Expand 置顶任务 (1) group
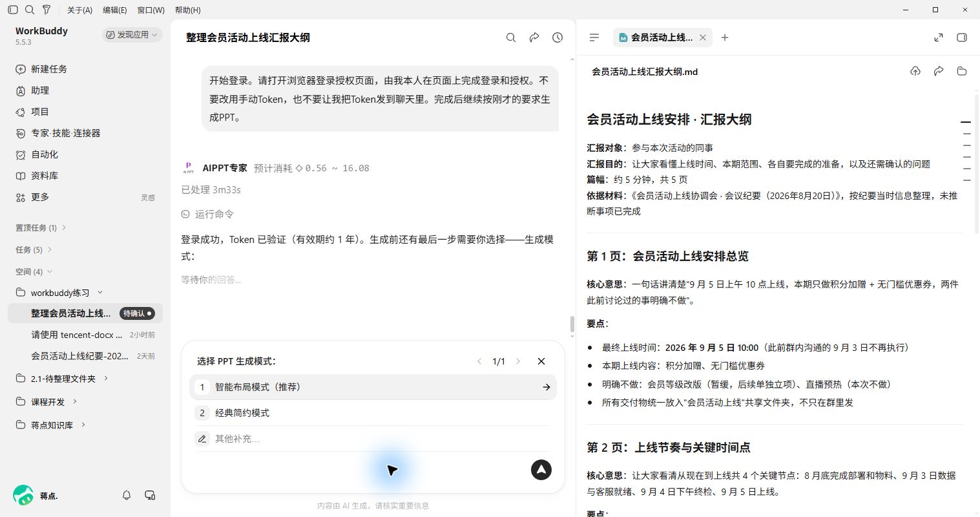Screen dimensions: 980x517 (x=41, y=227)
